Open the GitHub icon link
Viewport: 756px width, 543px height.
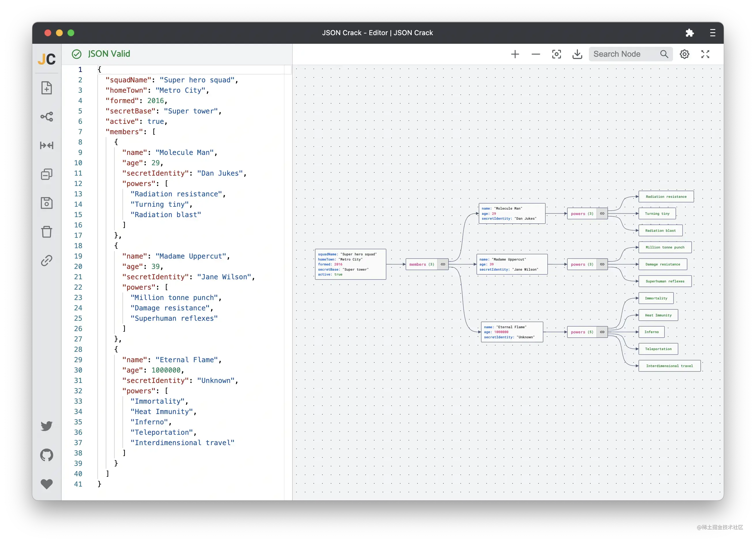(x=47, y=455)
